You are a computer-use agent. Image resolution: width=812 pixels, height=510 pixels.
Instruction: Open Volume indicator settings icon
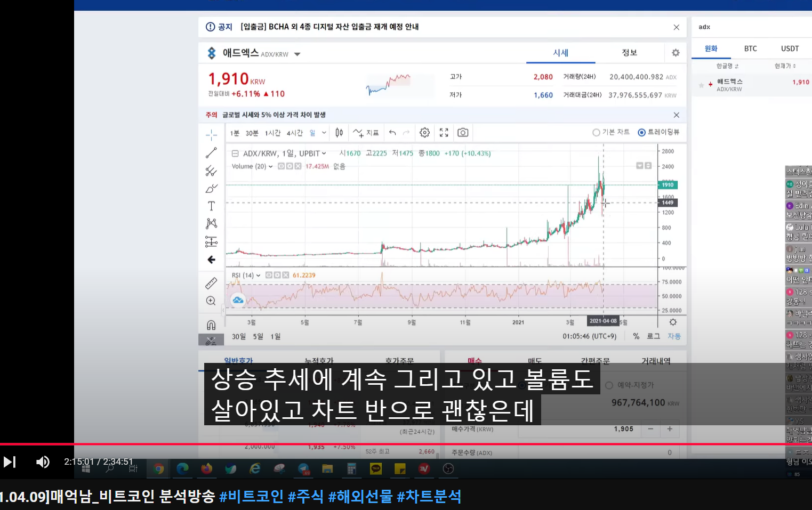tap(290, 166)
